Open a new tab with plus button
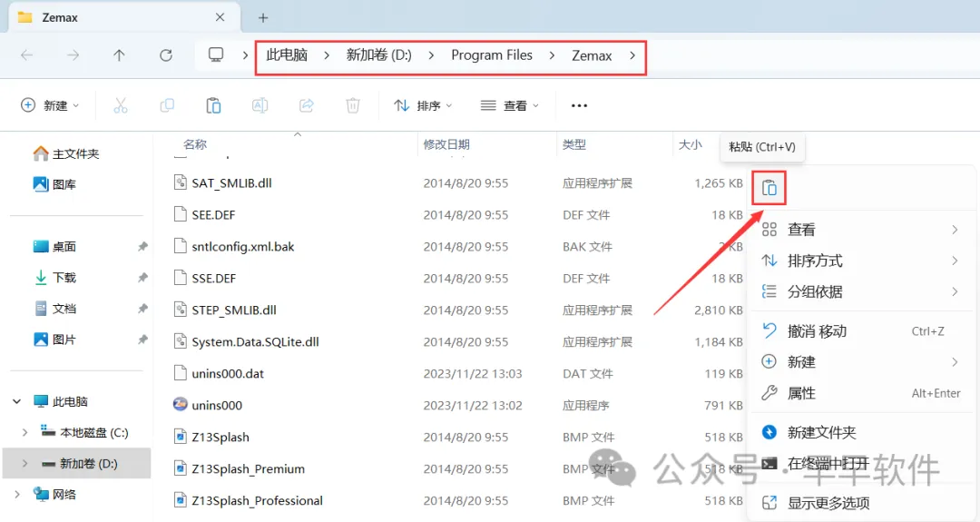Screen dimensions: 980x522 point(263,18)
